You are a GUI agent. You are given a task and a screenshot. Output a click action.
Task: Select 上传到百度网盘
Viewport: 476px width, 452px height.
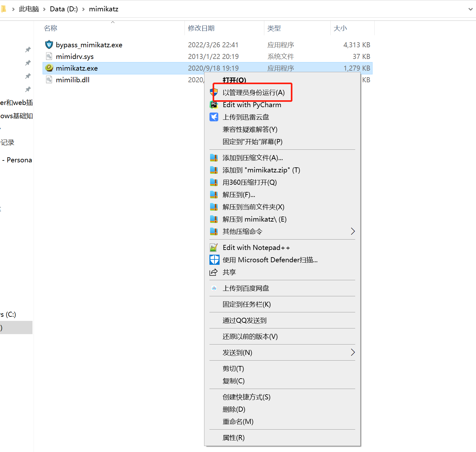click(246, 288)
